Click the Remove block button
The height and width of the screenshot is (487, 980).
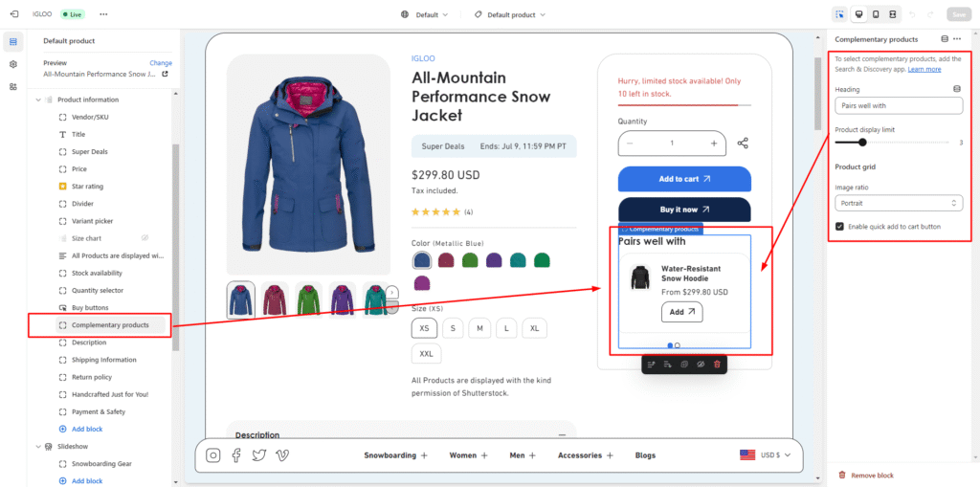[871, 475]
